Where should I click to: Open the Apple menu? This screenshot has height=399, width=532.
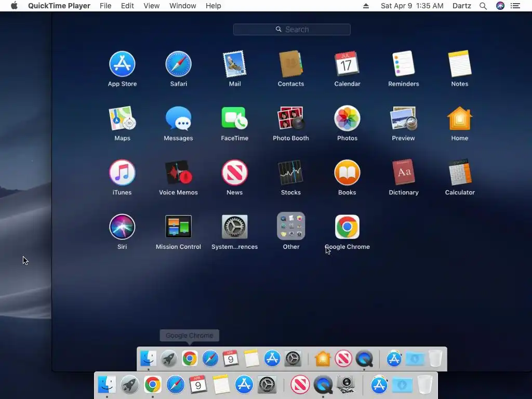14,6
